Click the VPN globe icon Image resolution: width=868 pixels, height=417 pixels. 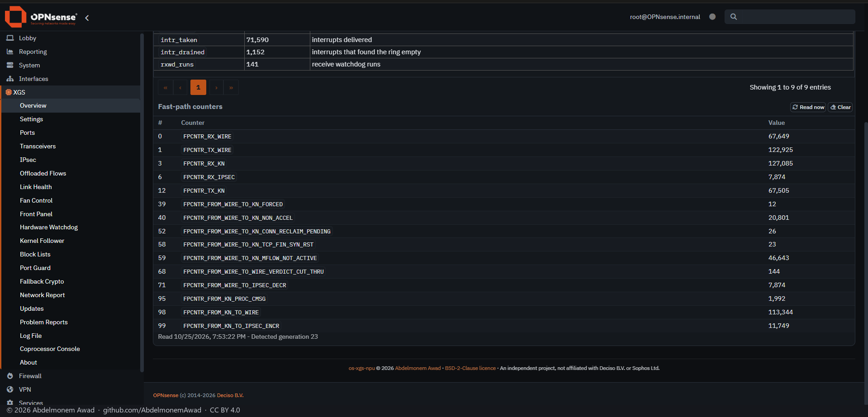(10, 389)
